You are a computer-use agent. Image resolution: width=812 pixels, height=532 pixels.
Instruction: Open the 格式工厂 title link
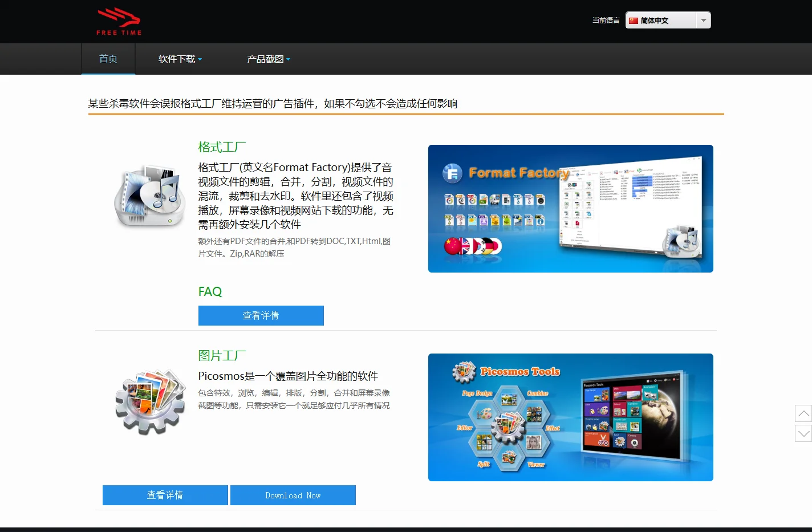click(x=222, y=147)
